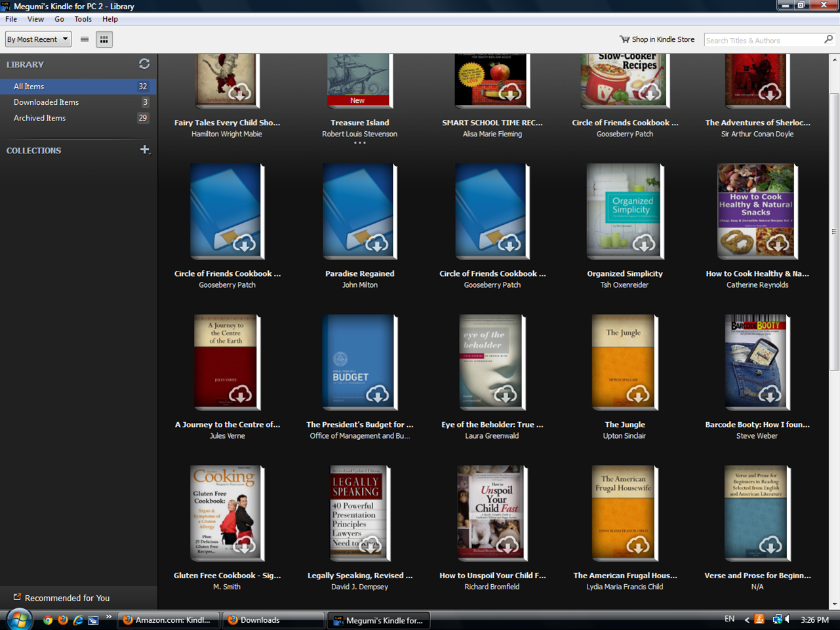
Task: Launch Firefox from the quick launch bar
Action: (63, 620)
